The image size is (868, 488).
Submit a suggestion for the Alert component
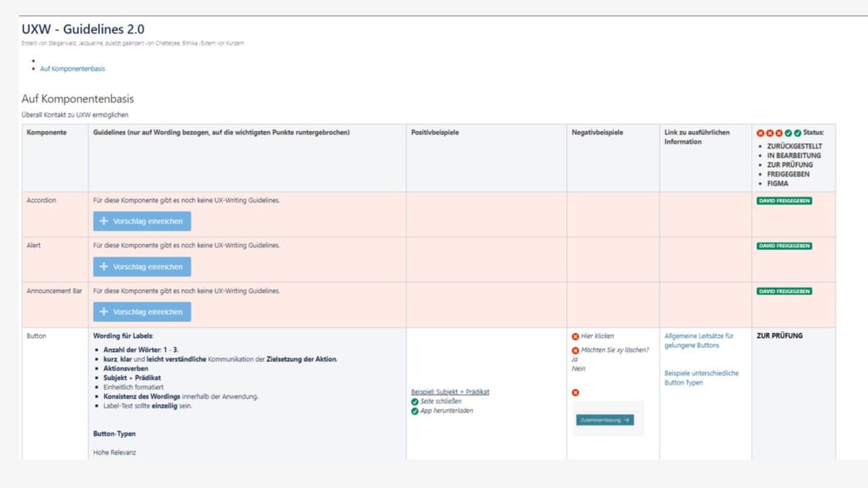(x=142, y=267)
